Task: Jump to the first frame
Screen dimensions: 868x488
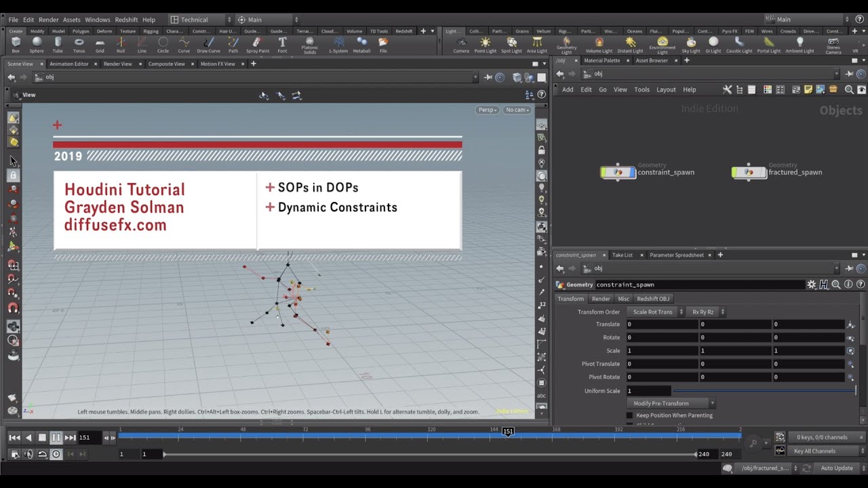Action: [x=14, y=438]
